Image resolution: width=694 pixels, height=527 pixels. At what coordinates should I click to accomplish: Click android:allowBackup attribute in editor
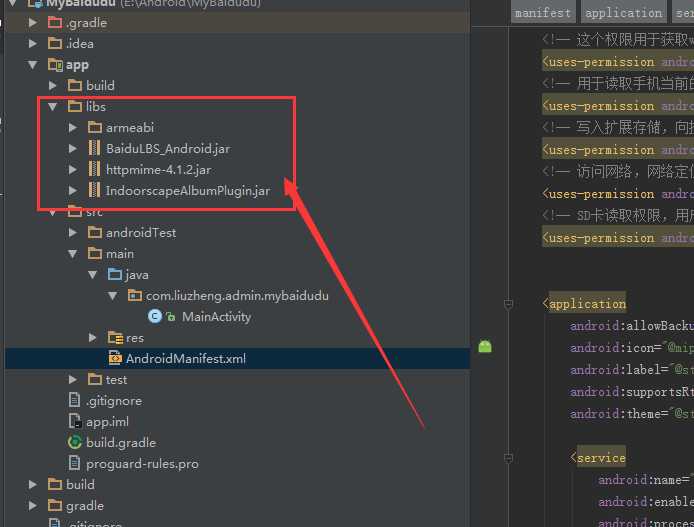(x=632, y=326)
